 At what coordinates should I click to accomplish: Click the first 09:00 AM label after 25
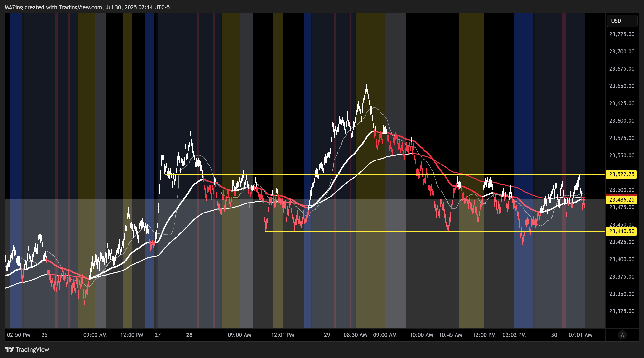pyautogui.click(x=95, y=335)
